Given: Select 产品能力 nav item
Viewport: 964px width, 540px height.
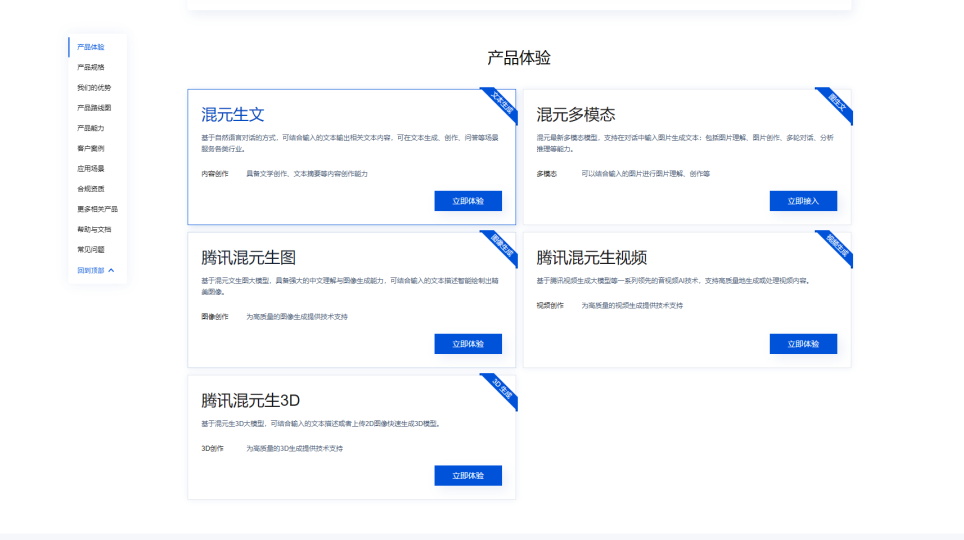Looking at the screenshot, I should pyautogui.click(x=90, y=128).
